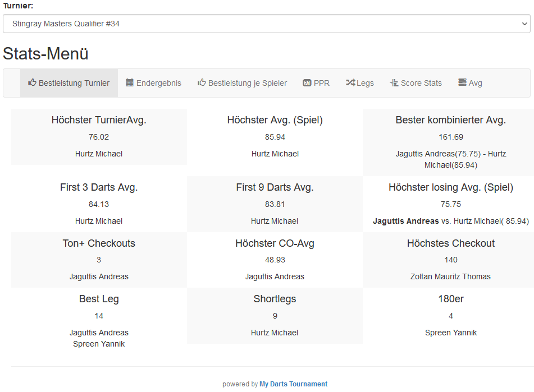Click the Shortlegs value 9
534x392 pixels.
pyautogui.click(x=275, y=316)
